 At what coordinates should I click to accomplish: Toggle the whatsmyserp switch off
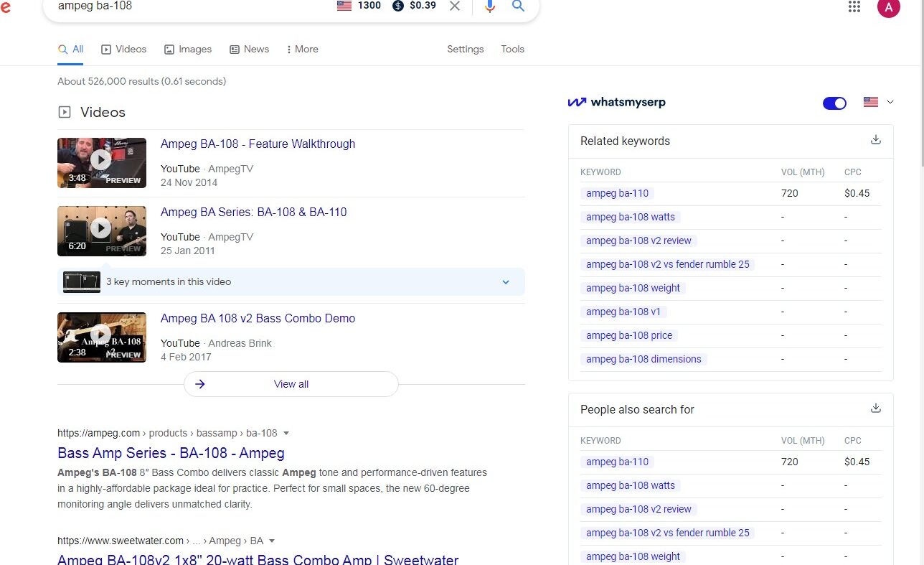coord(834,103)
